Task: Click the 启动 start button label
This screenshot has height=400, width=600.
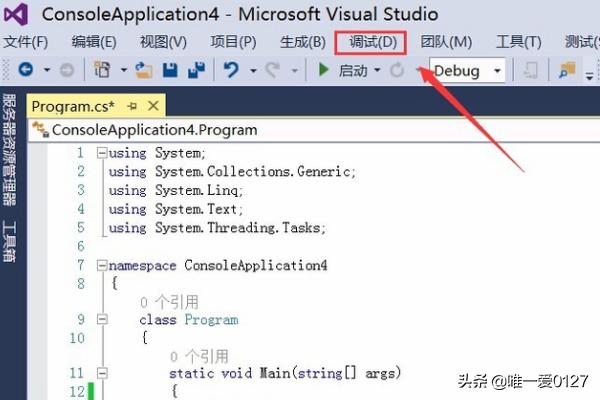Action: coord(353,70)
